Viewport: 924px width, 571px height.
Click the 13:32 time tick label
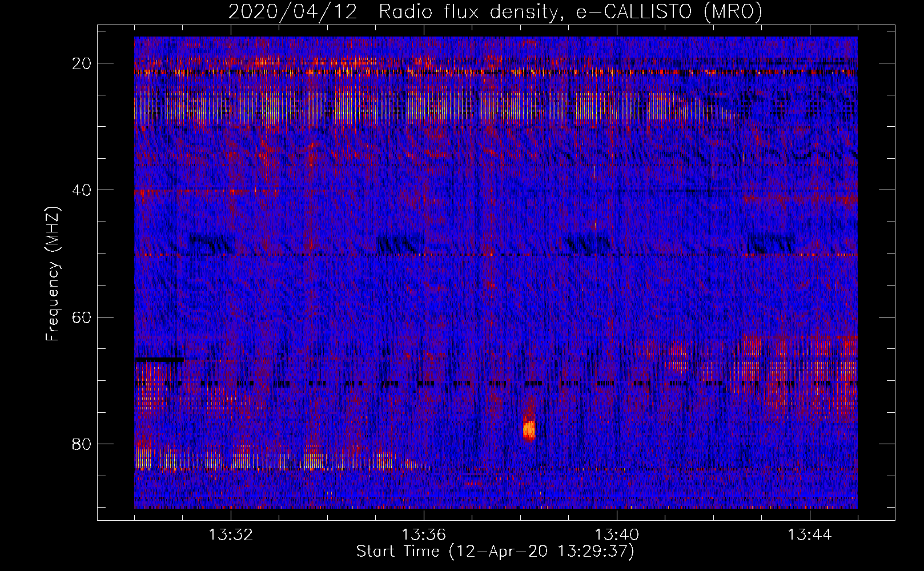point(231,535)
